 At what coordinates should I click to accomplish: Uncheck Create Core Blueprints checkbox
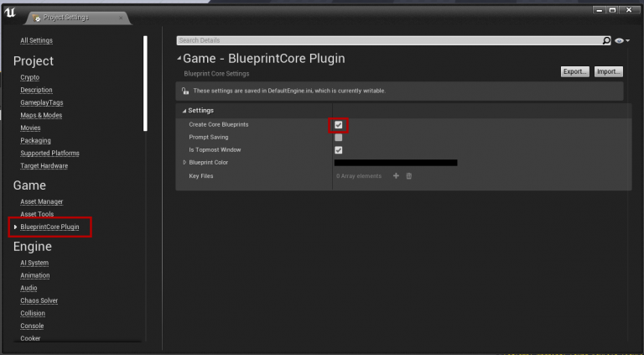tap(339, 125)
